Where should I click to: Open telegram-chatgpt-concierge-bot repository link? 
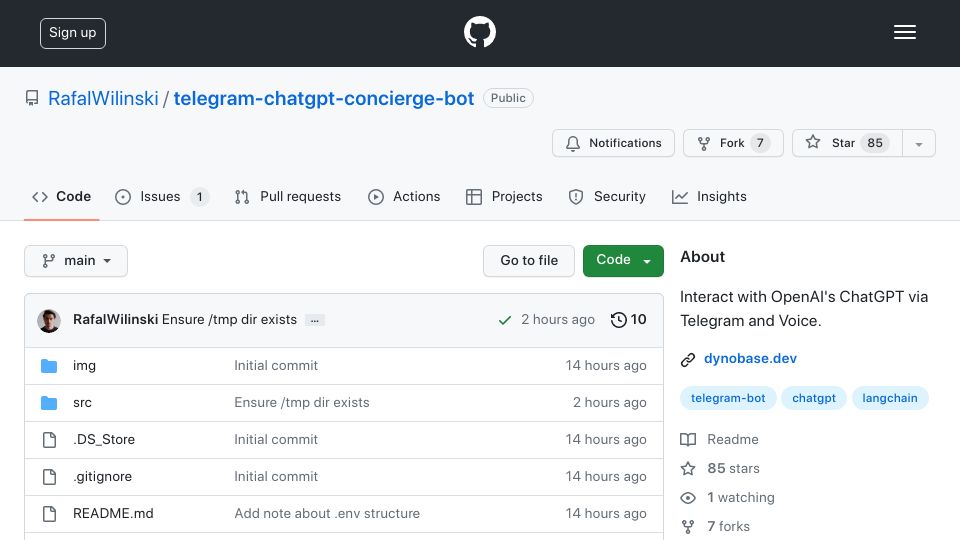[x=324, y=98]
